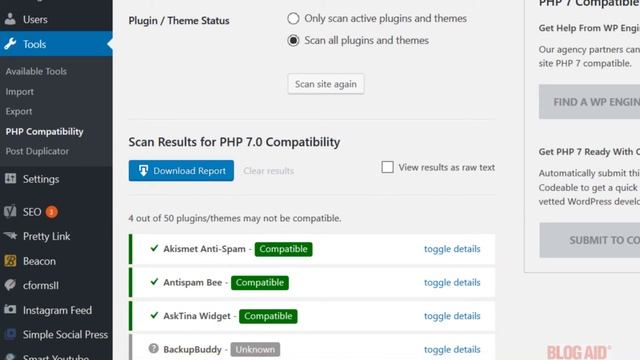This screenshot has width=640, height=360.
Task: Click the Yoast SEO icon
Action: pyautogui.click(x=10, y=211)
